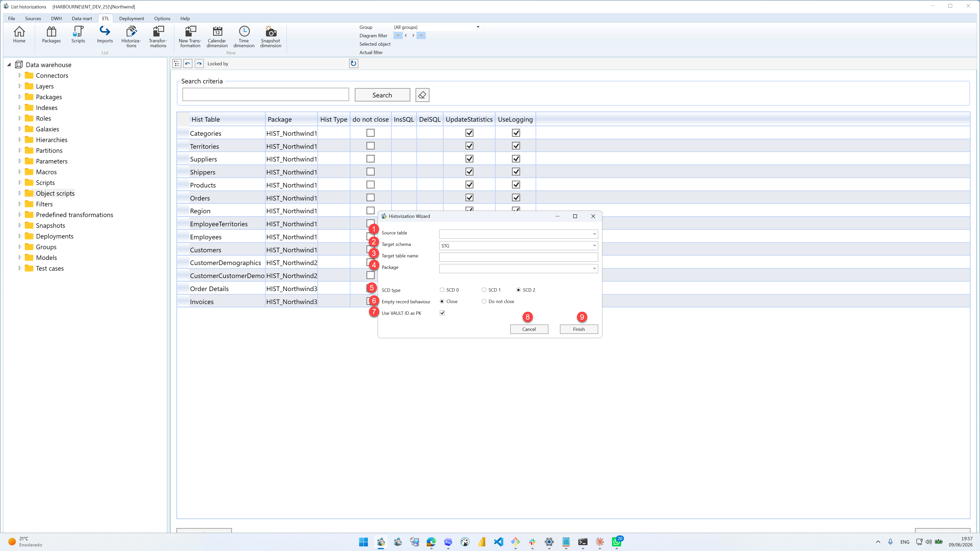Screen dimensions: 980x551
Task: Open the Packages list icon
Action: tap(51, 35)
